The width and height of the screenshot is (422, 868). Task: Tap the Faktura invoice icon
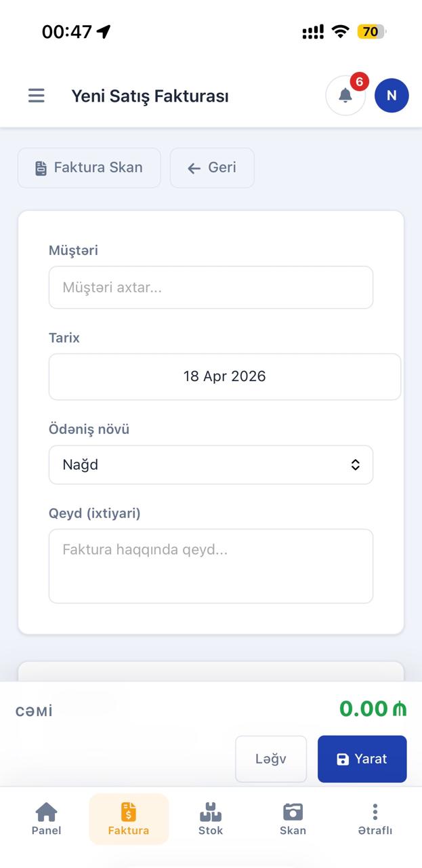click(x=129, y=811)
